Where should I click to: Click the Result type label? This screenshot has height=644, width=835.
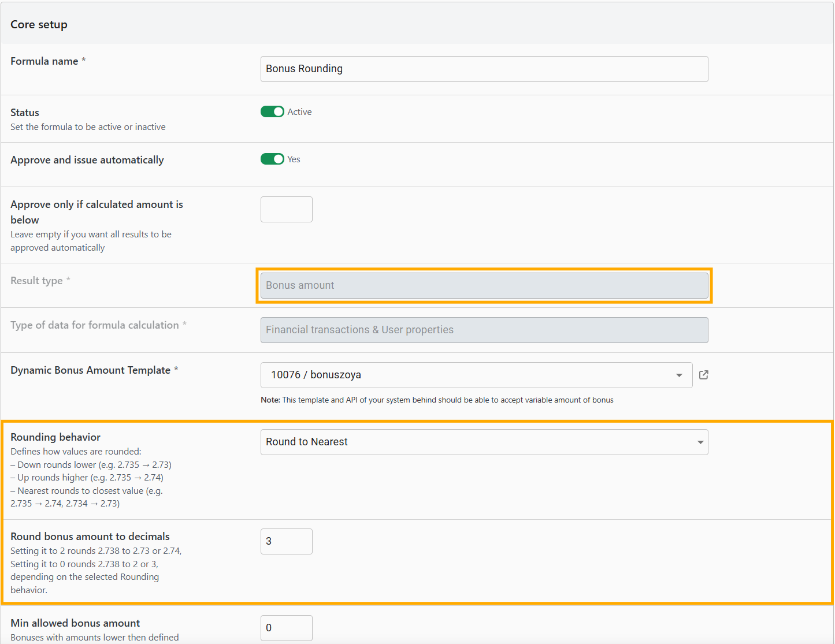tap(36, 281)
